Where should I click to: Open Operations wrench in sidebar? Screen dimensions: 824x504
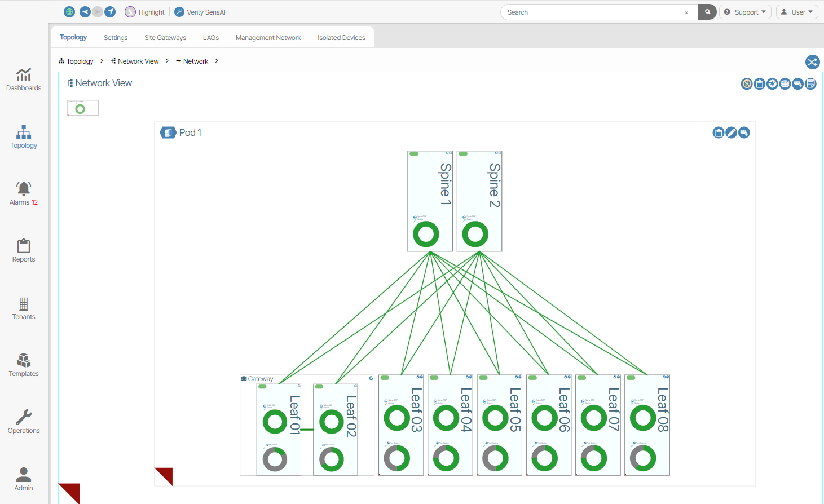(24, 422)
